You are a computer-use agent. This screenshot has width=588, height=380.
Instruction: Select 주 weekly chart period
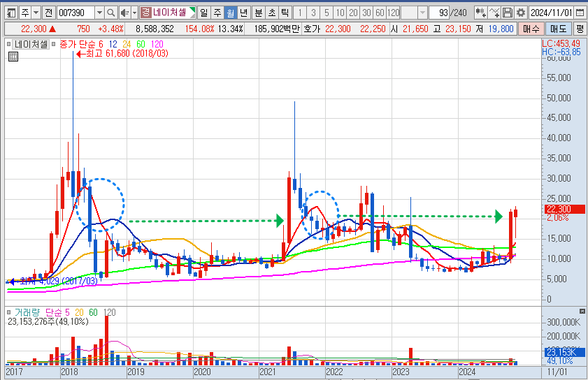(x=217, y=13)
